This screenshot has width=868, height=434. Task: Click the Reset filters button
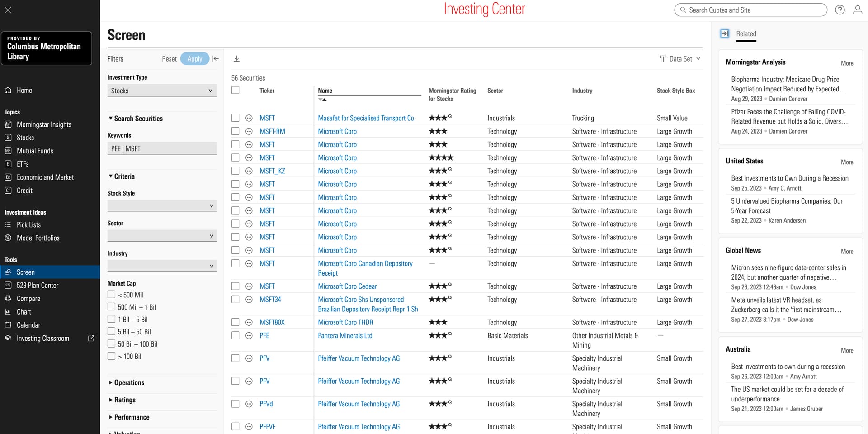coord(170,59)
